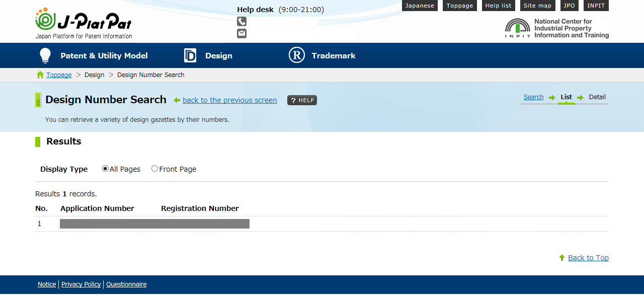Switch language to Japanese
The image size is (644, 295).
click(420, 6)
